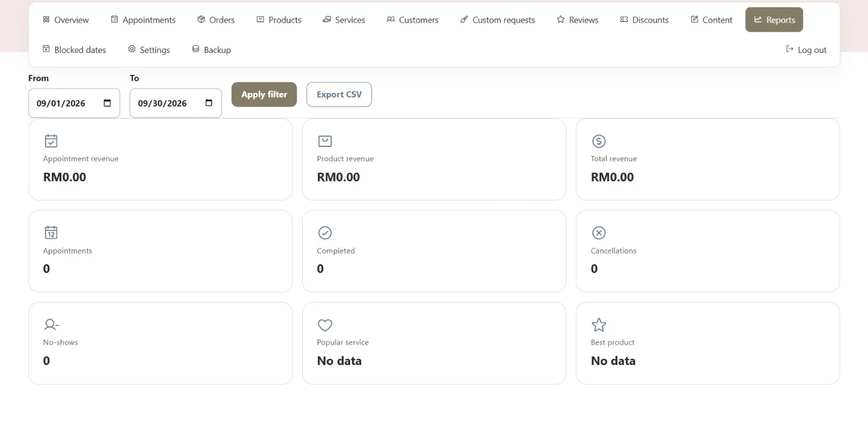Click the Completed checkmark circle icon
The height and width of the screenshot is (445, 868).
point(325,233)
